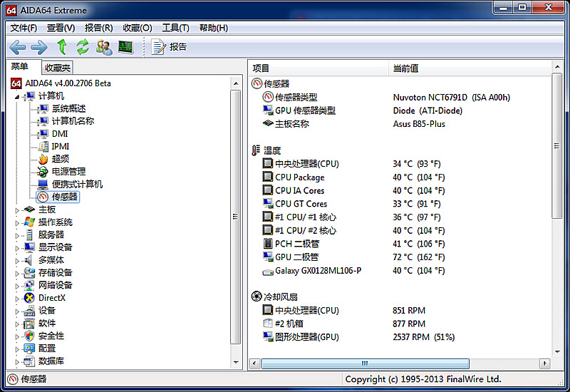Click the Back navigation arrow
This screenshot has height=392, width=570.
[17, 47]
